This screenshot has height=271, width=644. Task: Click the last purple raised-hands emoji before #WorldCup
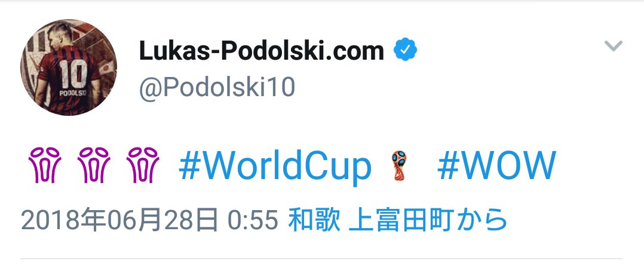click(x=143, y=165)
